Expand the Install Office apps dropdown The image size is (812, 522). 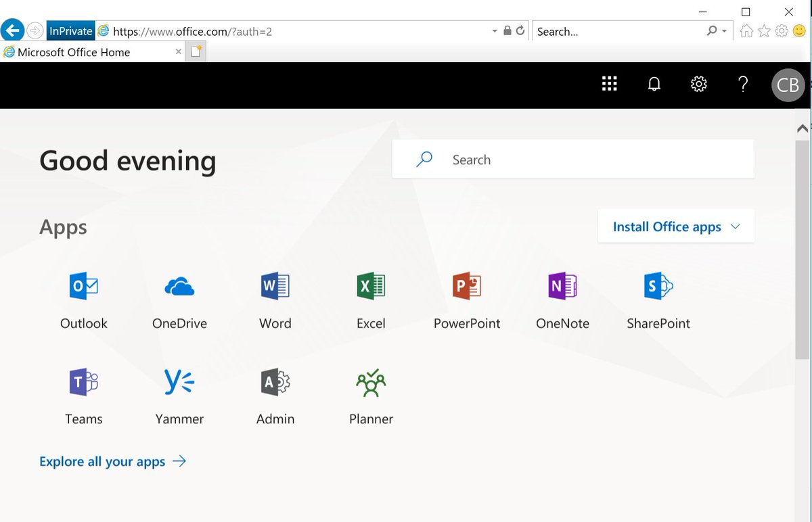point(675,226)
